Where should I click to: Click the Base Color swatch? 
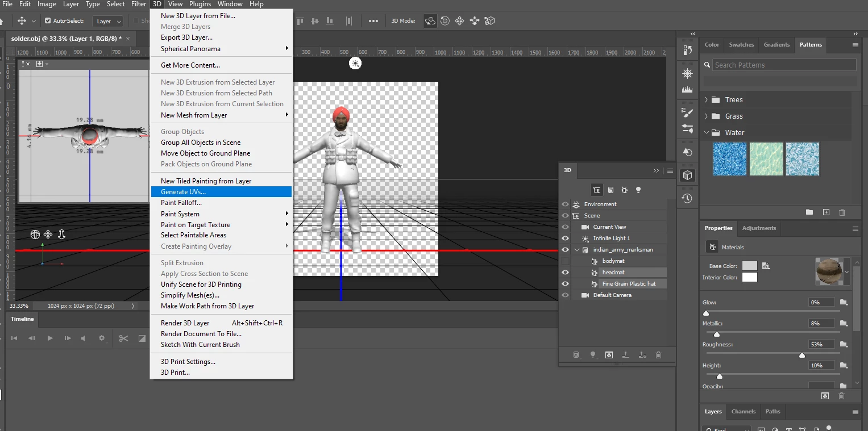749,266
